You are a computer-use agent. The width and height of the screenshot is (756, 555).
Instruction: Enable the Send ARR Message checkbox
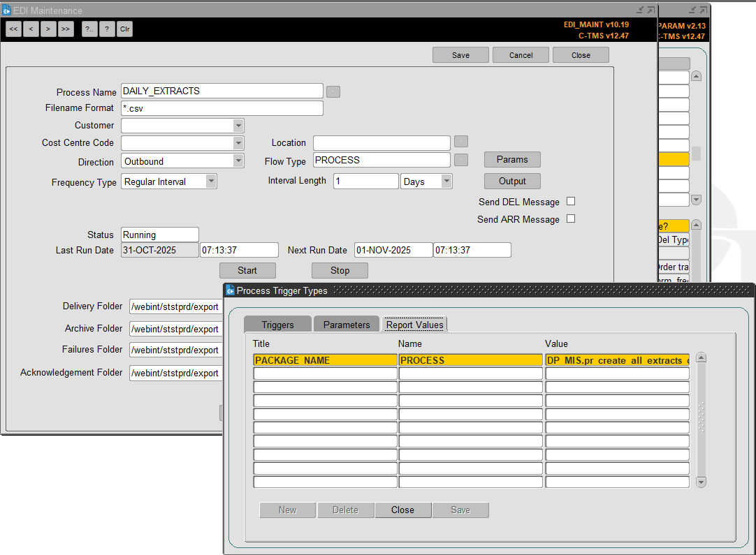[571, 219]
